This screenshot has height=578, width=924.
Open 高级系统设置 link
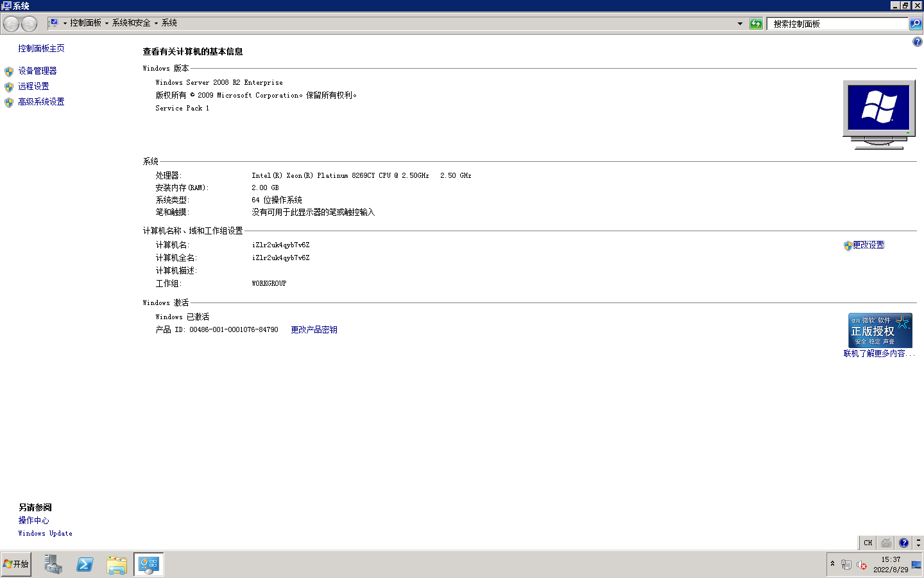pyautogui.click(x=41, y=101)
